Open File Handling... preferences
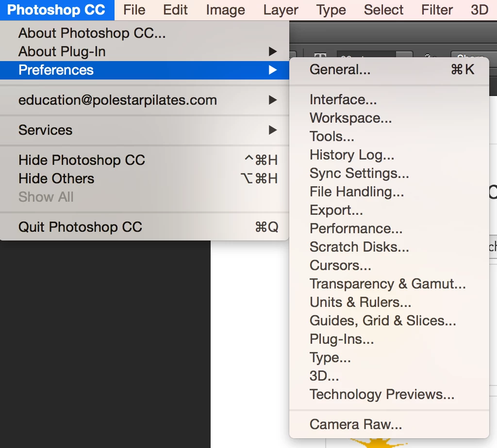The height and width of the screenshot is (448, 497). [x=389, y=192]
